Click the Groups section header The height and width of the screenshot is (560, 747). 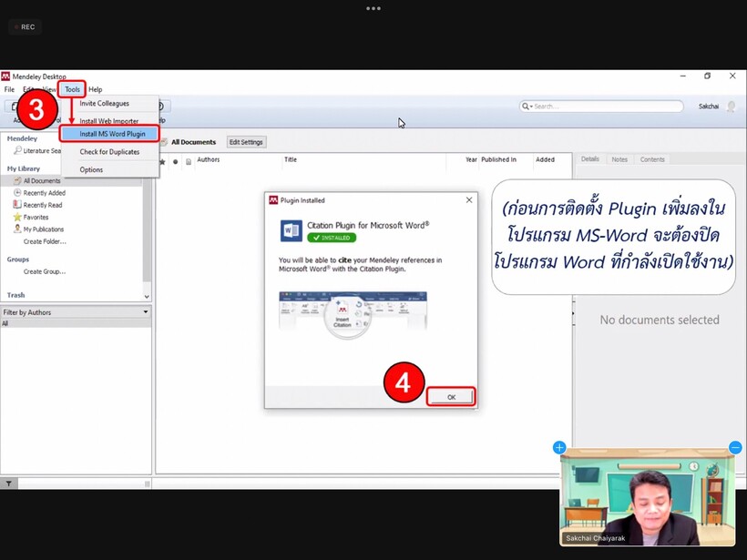coord(18,259)
